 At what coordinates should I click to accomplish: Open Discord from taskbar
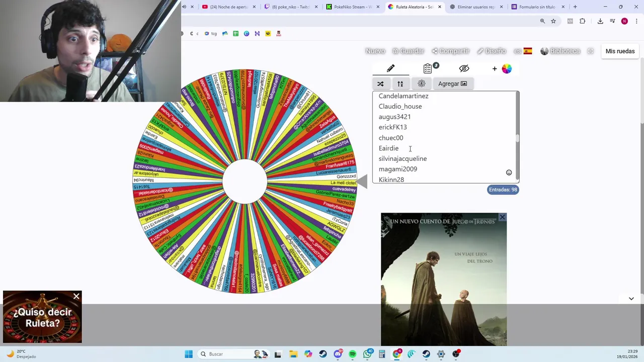tap(338, 354)
